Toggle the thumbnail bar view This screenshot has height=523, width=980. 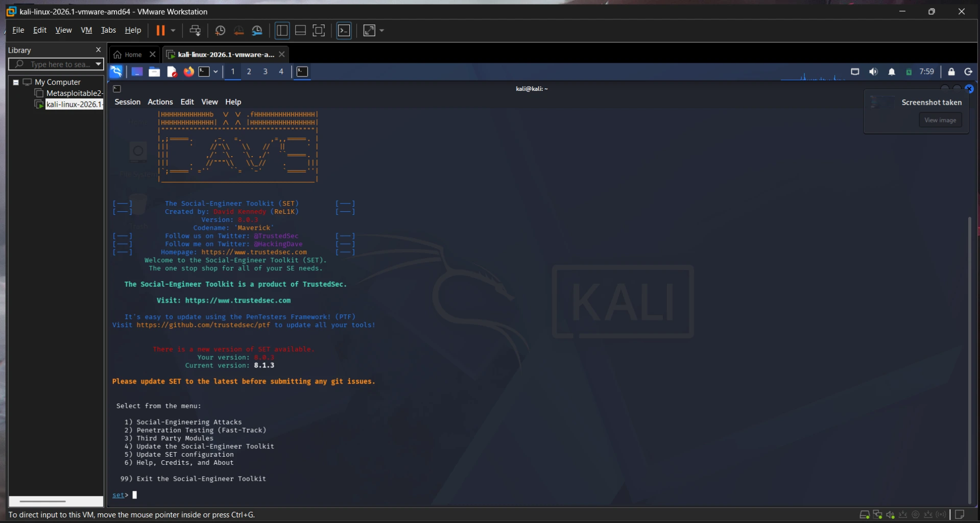pyautogui.click(x=301, y=31)
